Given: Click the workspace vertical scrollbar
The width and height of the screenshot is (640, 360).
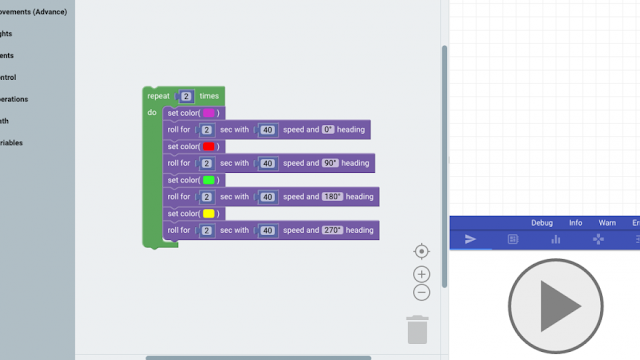Looking at the screenshot, I should click(x=444, y=167).
